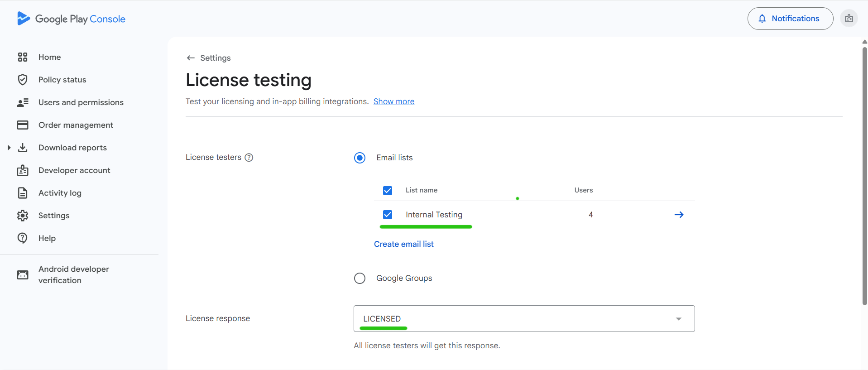The width and height of the screenshot is (868, 370).
Task: Go to Home in the sidebar
Action: click(50, 57)
